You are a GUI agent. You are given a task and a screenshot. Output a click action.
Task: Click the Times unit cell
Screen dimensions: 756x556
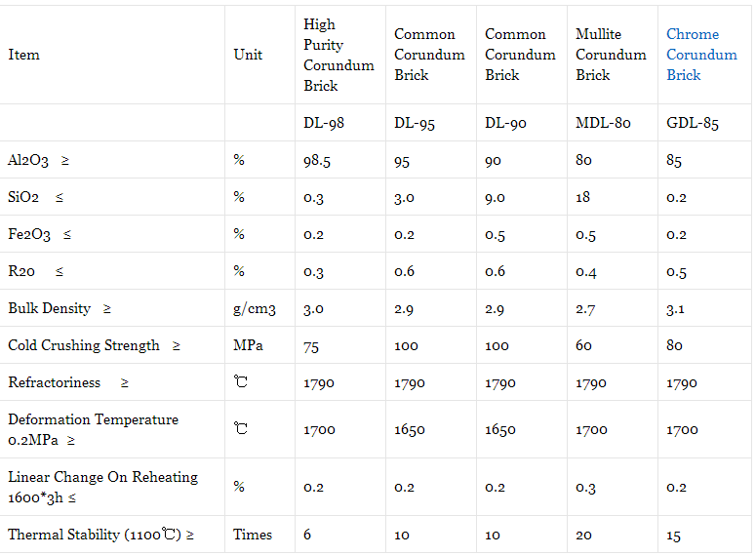coord(252,535)
